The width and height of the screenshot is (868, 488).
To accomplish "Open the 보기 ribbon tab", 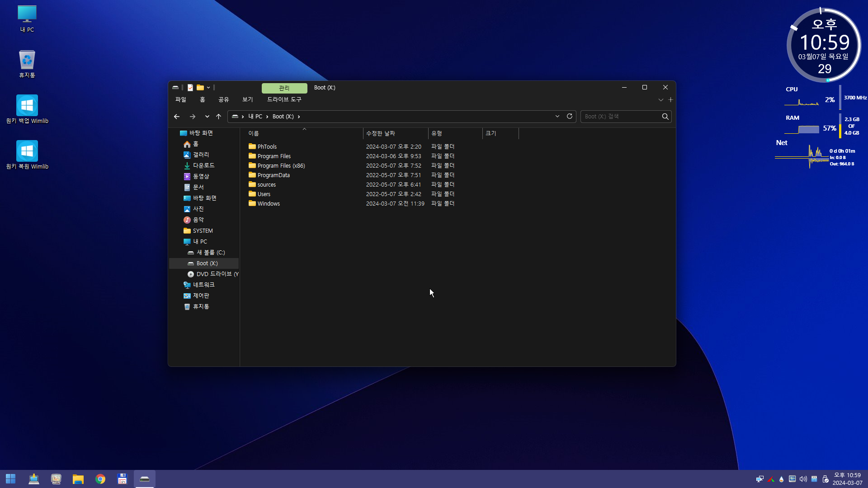I will 248,99.
